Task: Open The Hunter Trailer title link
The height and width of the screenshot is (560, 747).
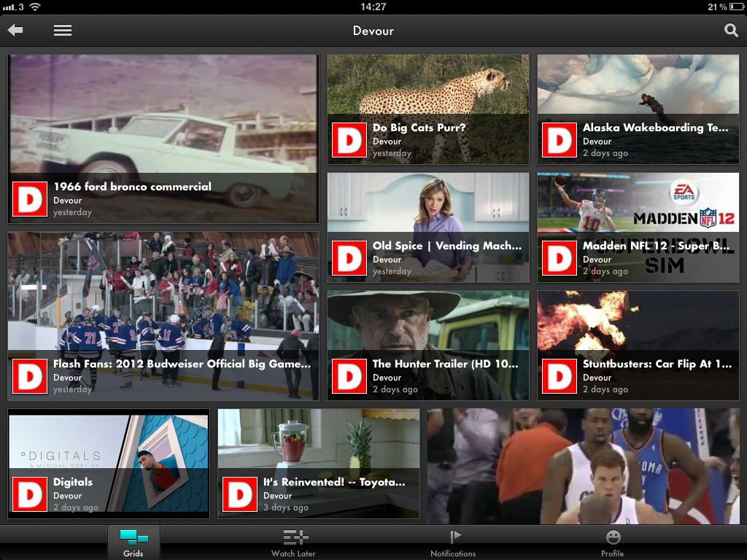Action: coord(445,364)
